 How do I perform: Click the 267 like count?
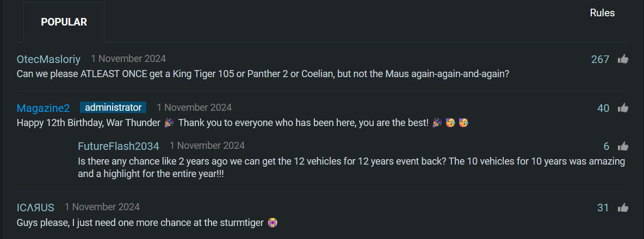(x=600, y=59)
